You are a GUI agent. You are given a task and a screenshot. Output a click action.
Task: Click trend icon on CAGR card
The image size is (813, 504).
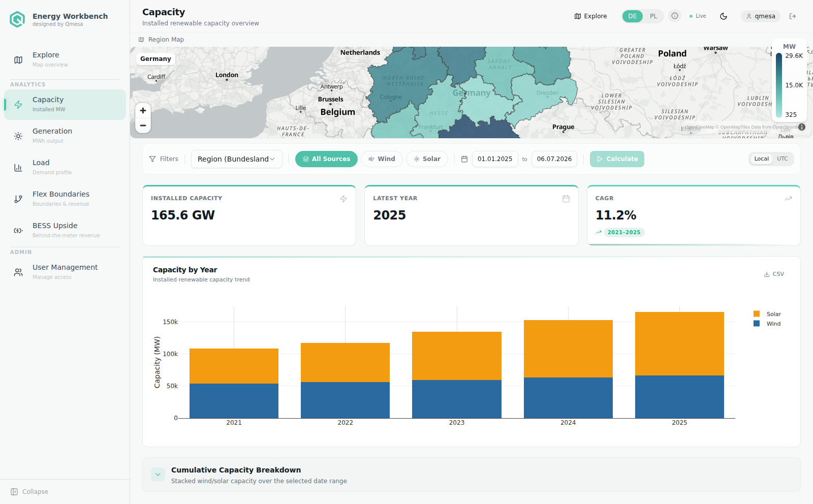point(788,199)
